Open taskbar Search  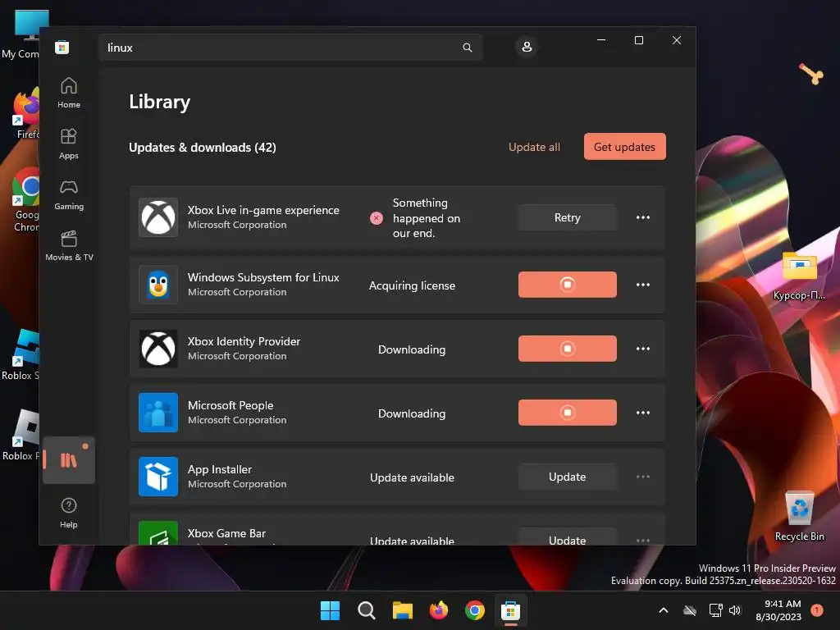[367, 610]
